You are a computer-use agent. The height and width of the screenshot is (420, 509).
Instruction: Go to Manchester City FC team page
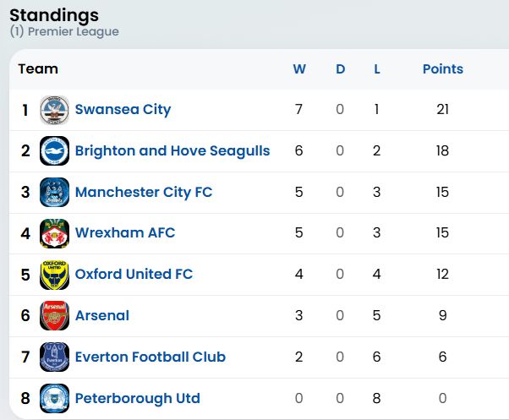point(144,192)
